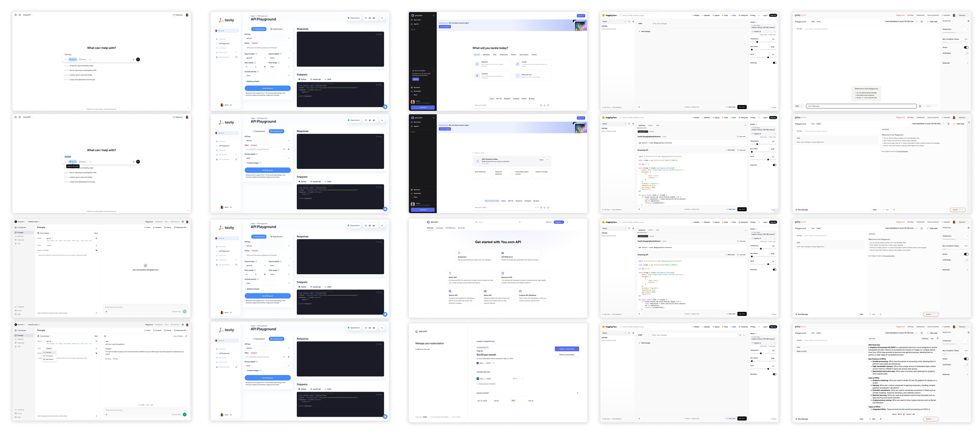
Task: Open More modes list below SEO Content Crafter
Action: tap(537, 201)
